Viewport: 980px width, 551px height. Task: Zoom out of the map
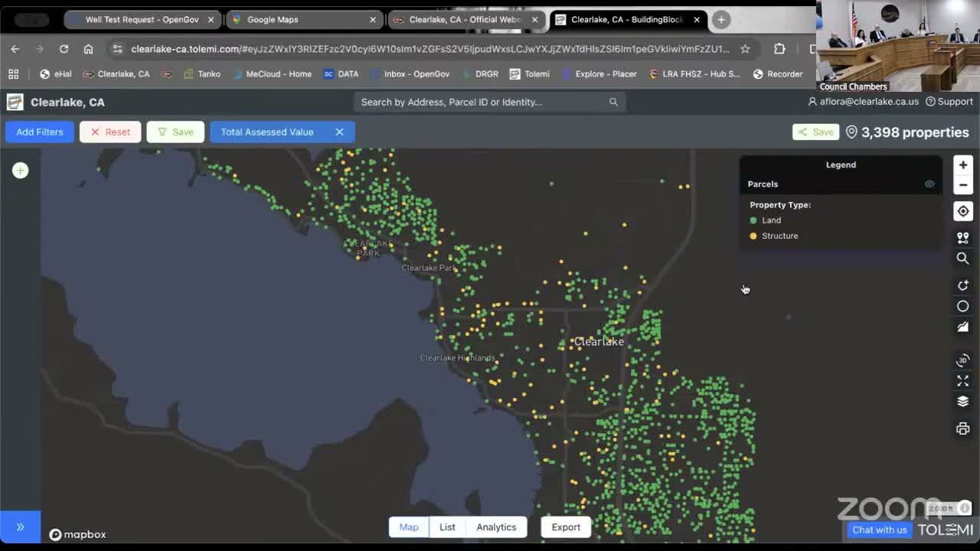point(963,185)
